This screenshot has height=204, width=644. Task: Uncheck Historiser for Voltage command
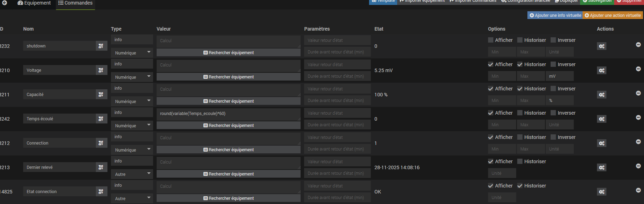click(520, 64)
